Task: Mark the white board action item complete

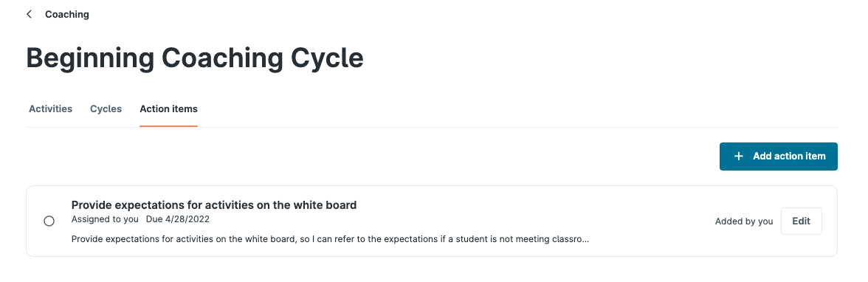Action: tap(49, 221)
